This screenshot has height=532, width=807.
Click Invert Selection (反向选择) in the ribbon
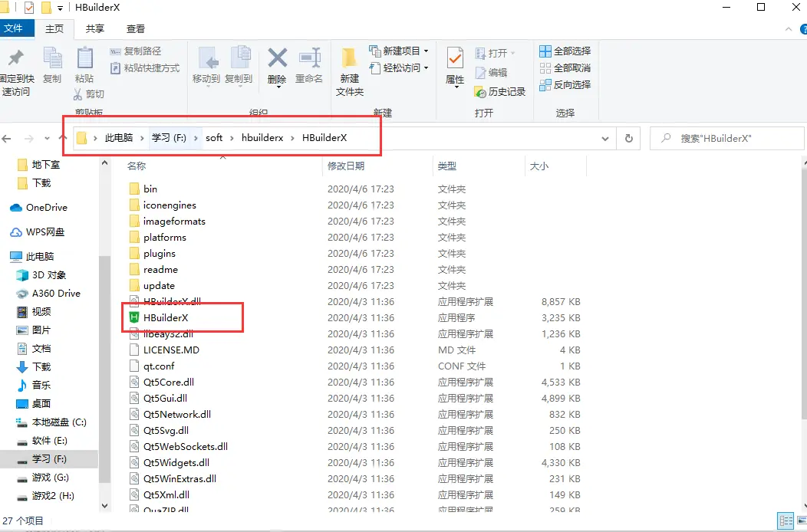coord(565,85)
